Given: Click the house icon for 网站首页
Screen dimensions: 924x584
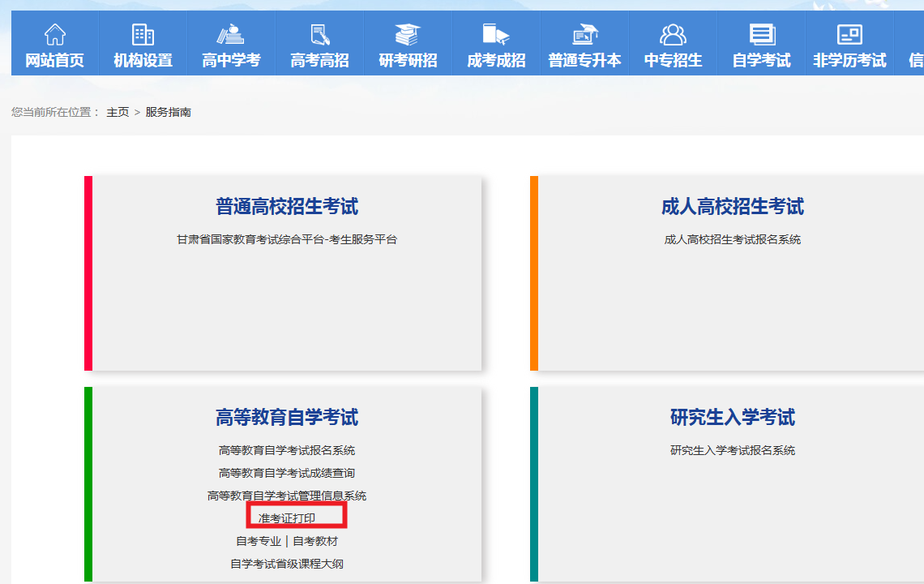Looking at the screenshot, I should (54, 35).
